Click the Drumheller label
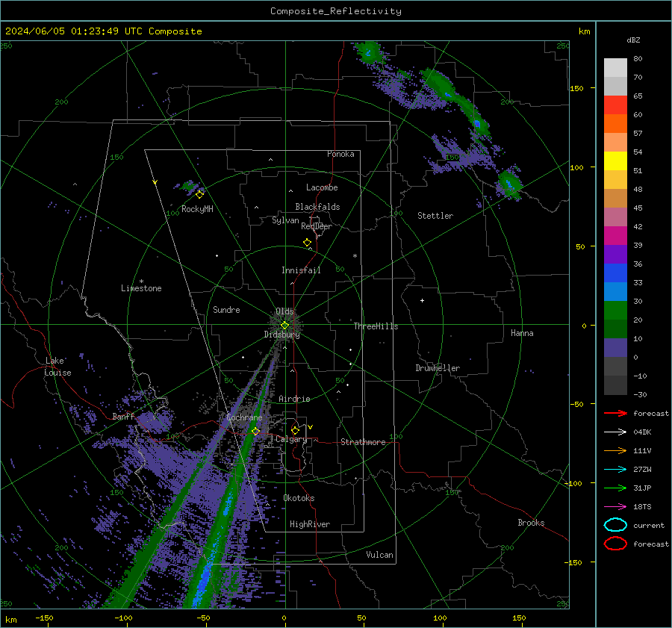Screen dimensions: 672x628 point(438,368)
